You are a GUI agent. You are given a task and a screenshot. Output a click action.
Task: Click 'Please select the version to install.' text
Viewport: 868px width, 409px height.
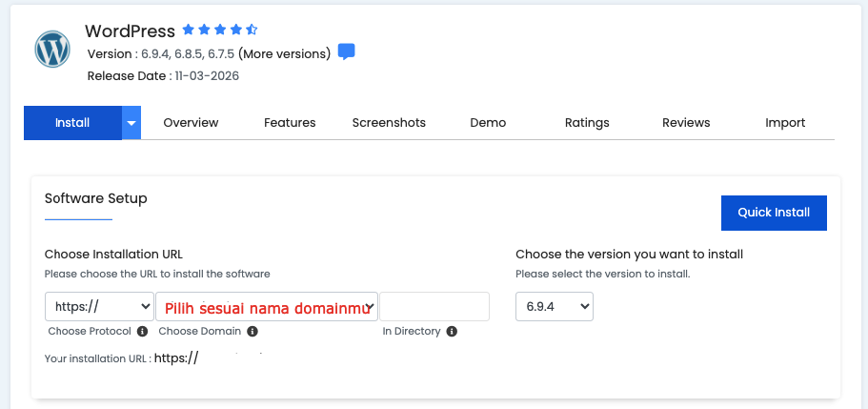point(603,274)
